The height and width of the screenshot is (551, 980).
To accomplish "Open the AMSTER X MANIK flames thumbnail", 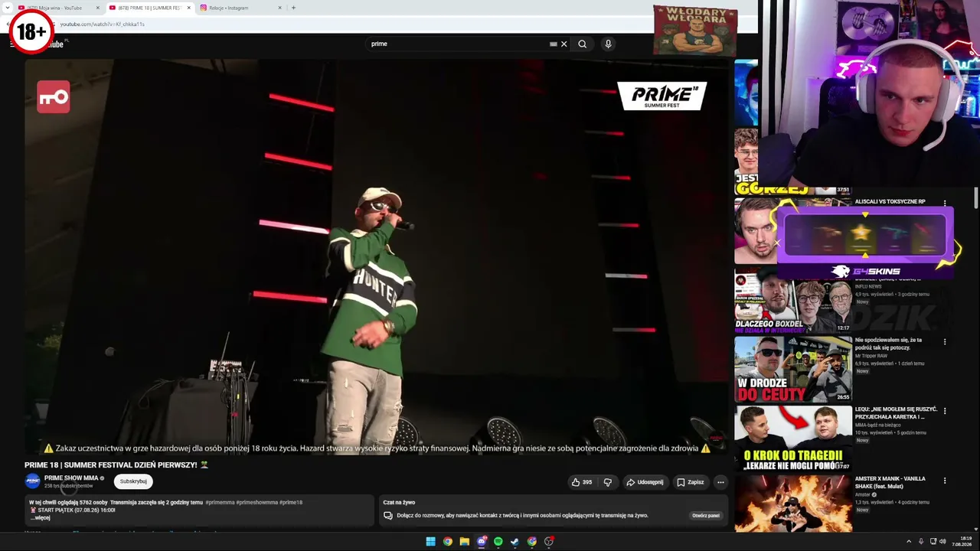I will click(x=793, y=504).
